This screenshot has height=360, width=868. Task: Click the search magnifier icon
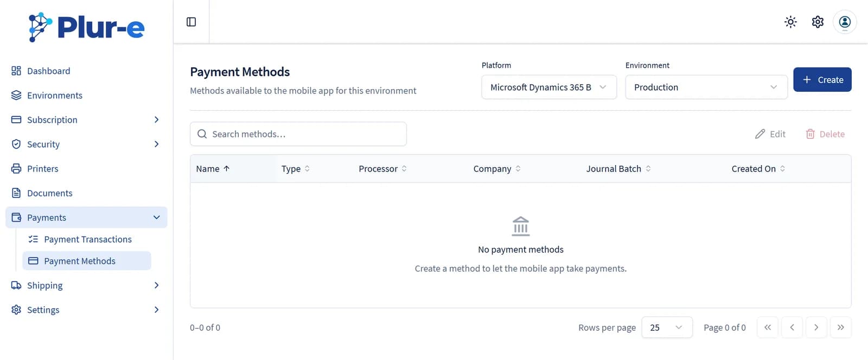coord(202,134)
